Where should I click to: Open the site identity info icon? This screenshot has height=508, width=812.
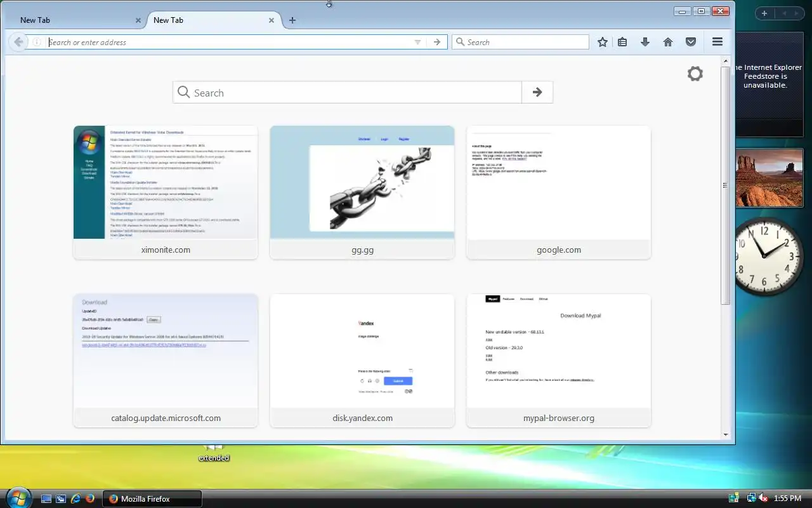coord(37,42)
